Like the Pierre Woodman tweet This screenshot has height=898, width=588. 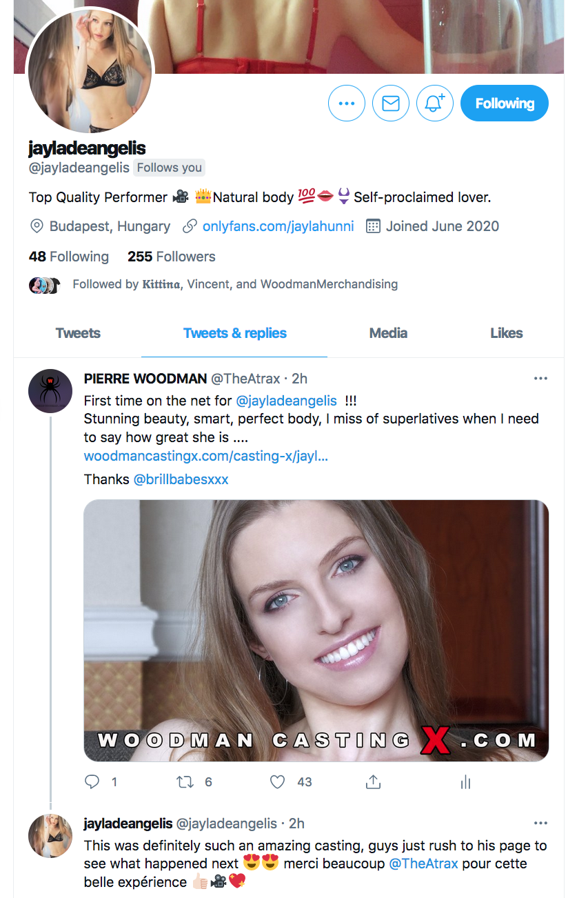tap(278, 781)
